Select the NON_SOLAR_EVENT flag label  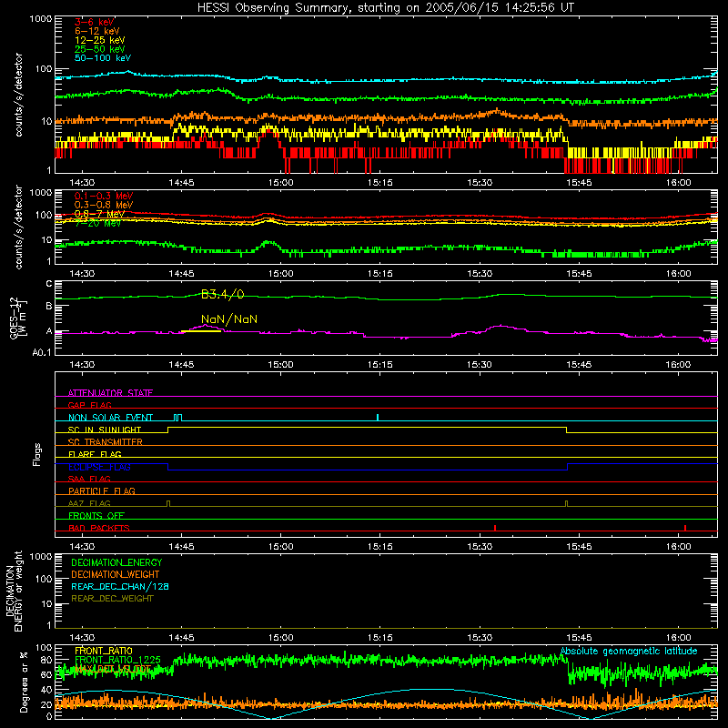click(x=110, y=418)
